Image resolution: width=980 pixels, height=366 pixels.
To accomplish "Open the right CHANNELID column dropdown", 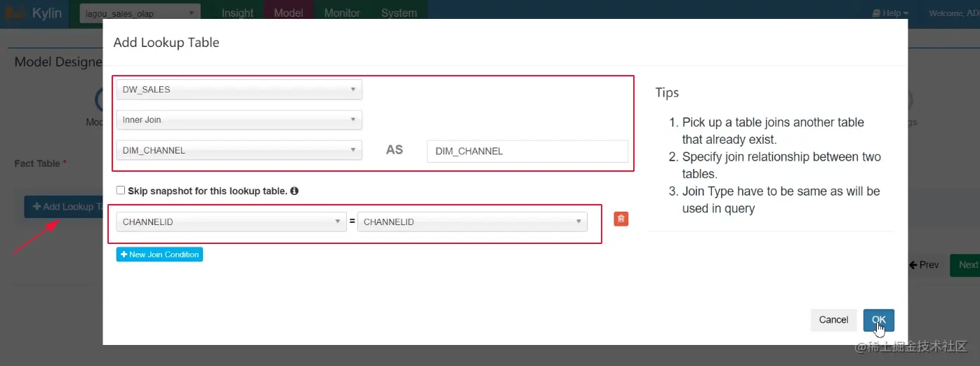I will 472,222.
